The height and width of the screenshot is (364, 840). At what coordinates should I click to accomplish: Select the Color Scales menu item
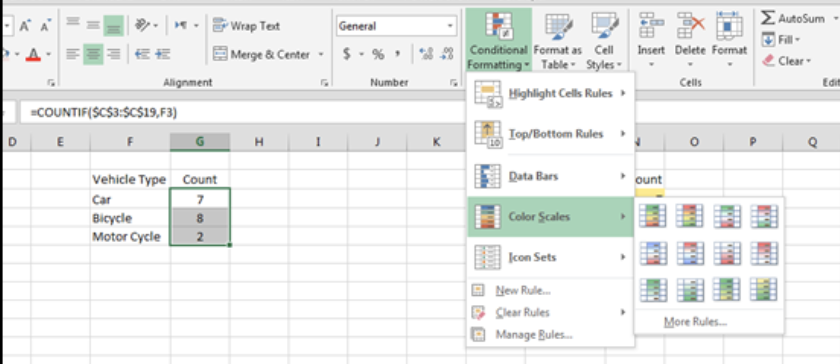tap(551, 217)
